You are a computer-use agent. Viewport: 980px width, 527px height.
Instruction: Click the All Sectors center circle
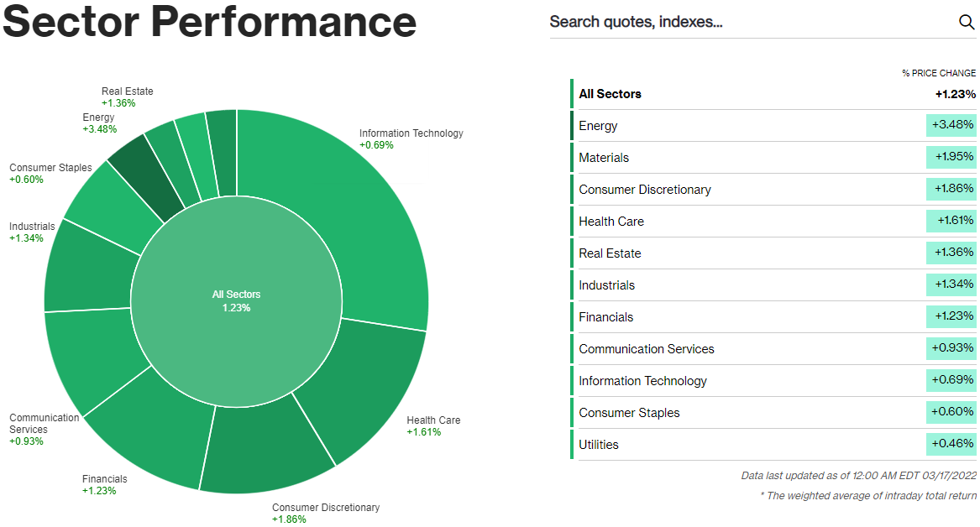pyautogui.click(x=236, y=301)
